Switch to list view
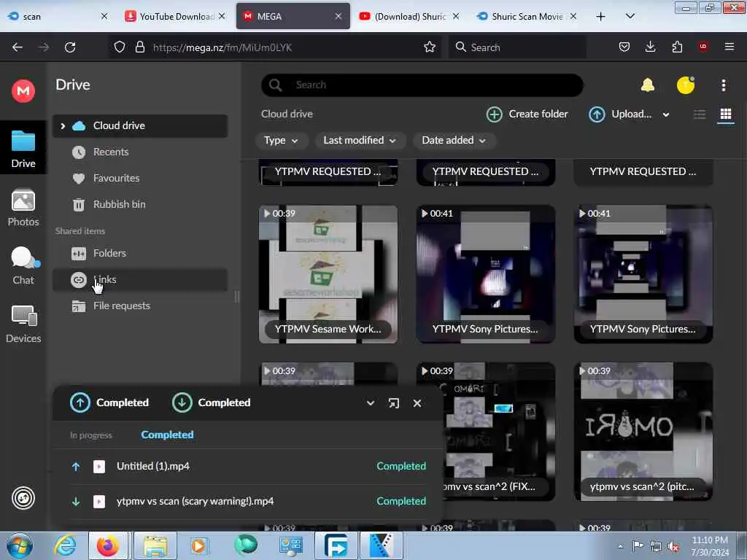 (700, 114)
